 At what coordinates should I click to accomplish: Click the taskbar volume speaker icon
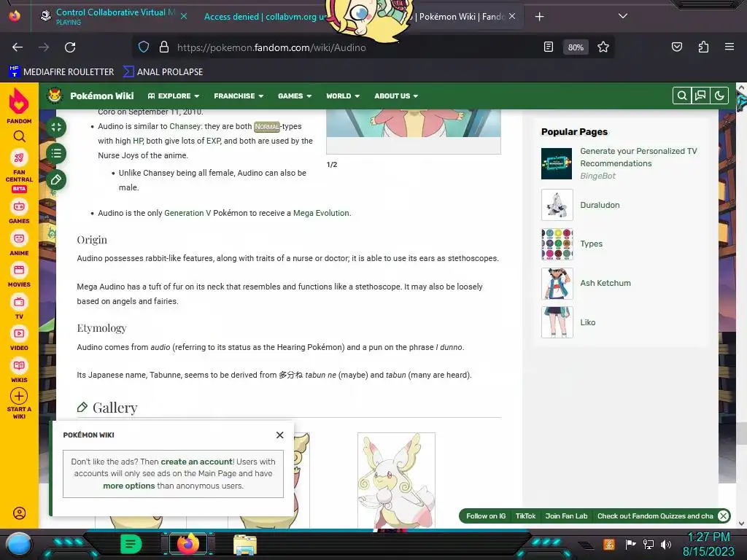(x=666, y=544)
